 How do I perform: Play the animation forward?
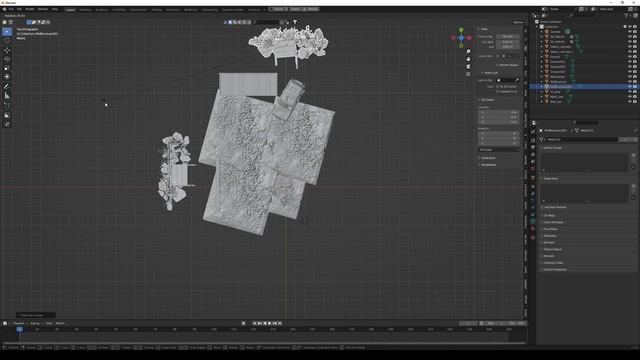269,323
